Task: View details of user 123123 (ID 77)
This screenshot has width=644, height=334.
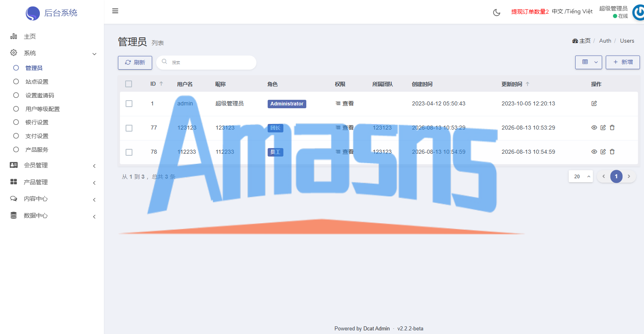Action: click(x=594, y=128)
